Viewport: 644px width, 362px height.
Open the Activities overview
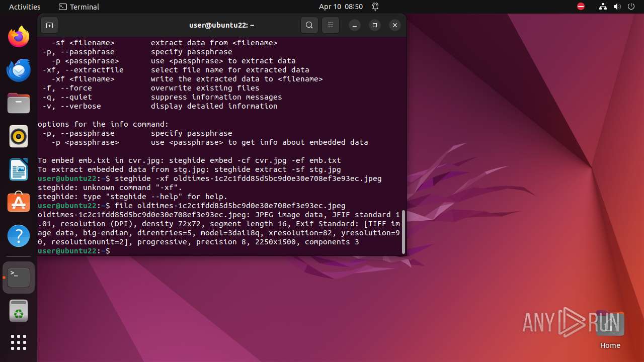25,7
